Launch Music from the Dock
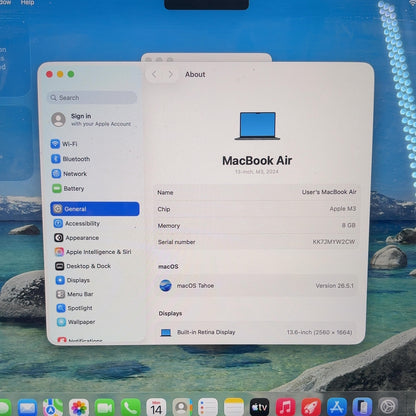Image resolution: width=416 pixels, height=416 pixels. coord(285,407)
